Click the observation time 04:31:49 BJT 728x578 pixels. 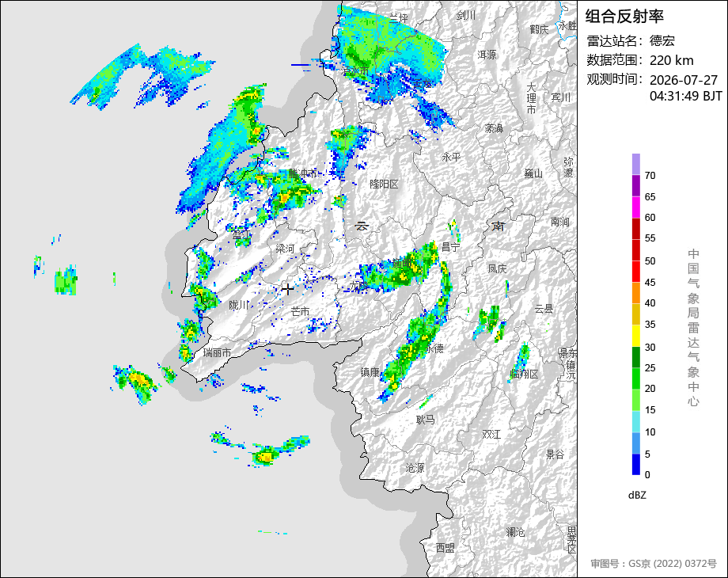point(686,96)
